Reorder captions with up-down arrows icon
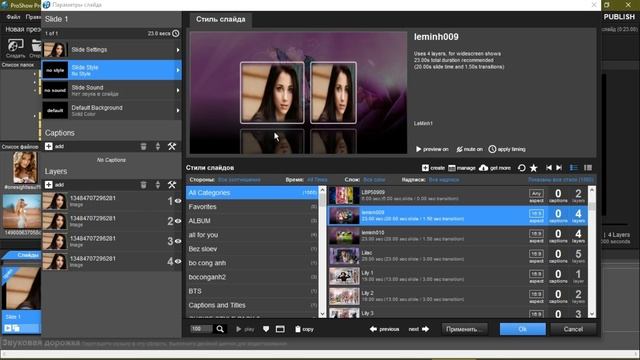This screenshot has width=640, height=360. click(x=158, y=146)
